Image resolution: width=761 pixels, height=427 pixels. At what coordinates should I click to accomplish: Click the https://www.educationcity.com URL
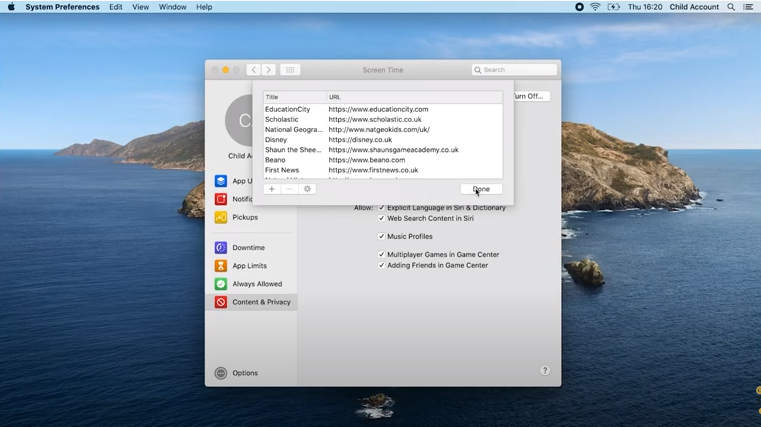378,109
